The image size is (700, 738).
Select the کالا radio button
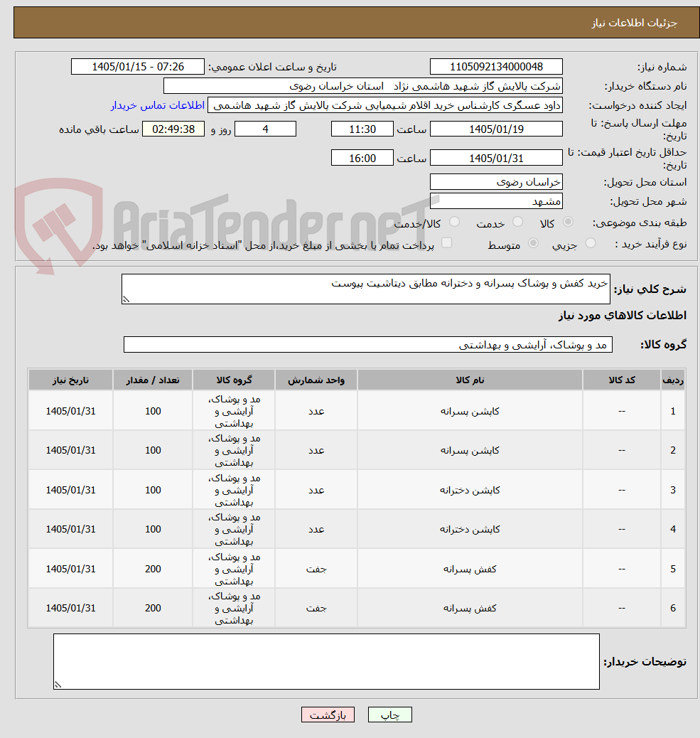(x=569, y=222)
